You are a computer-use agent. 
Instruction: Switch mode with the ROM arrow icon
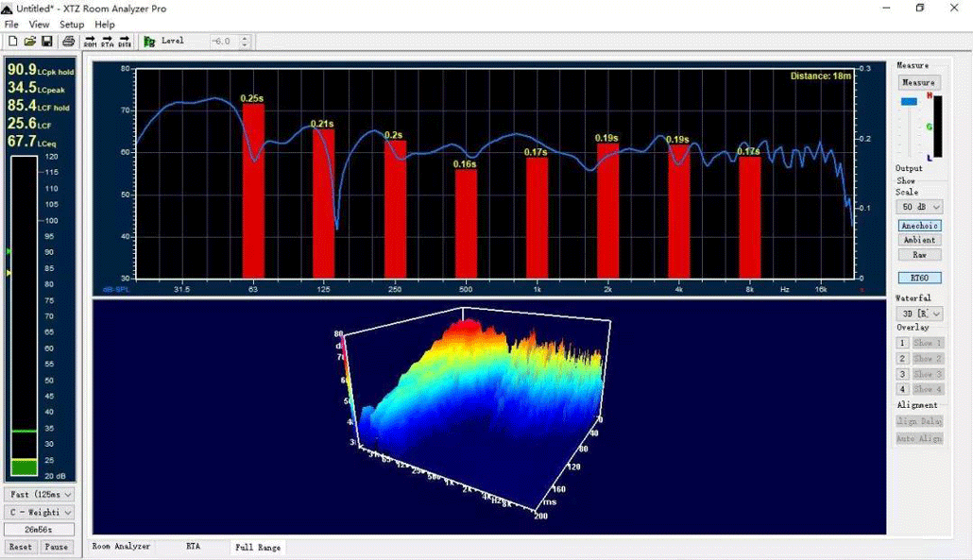(91, 42)
